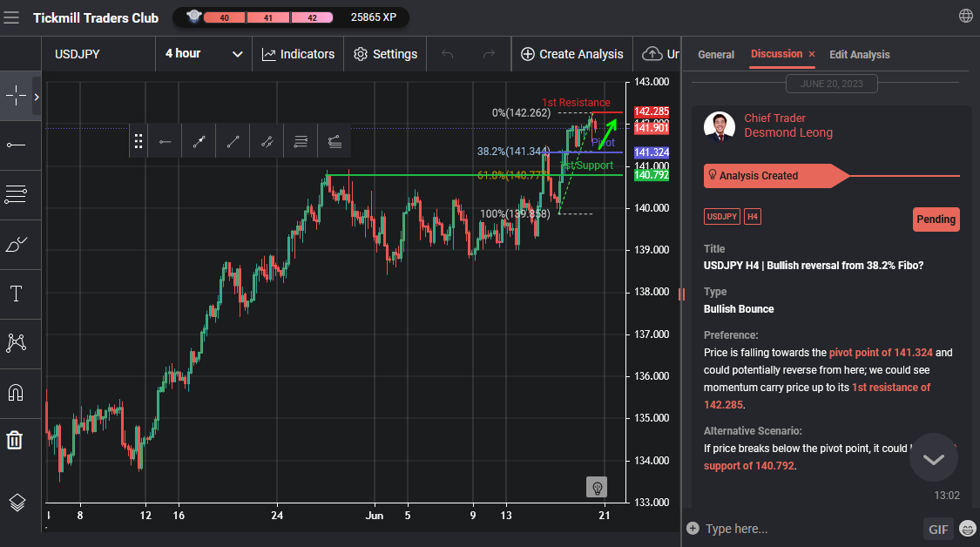This screenshot has width=980, height=547.
Task: Click the 1st Support chart label
Action: click(x=586, y=165)
